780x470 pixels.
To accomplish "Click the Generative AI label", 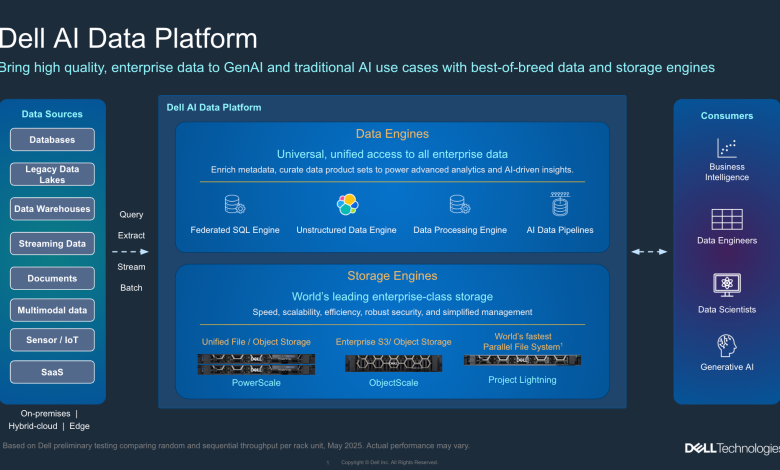I will coord(727,367).
